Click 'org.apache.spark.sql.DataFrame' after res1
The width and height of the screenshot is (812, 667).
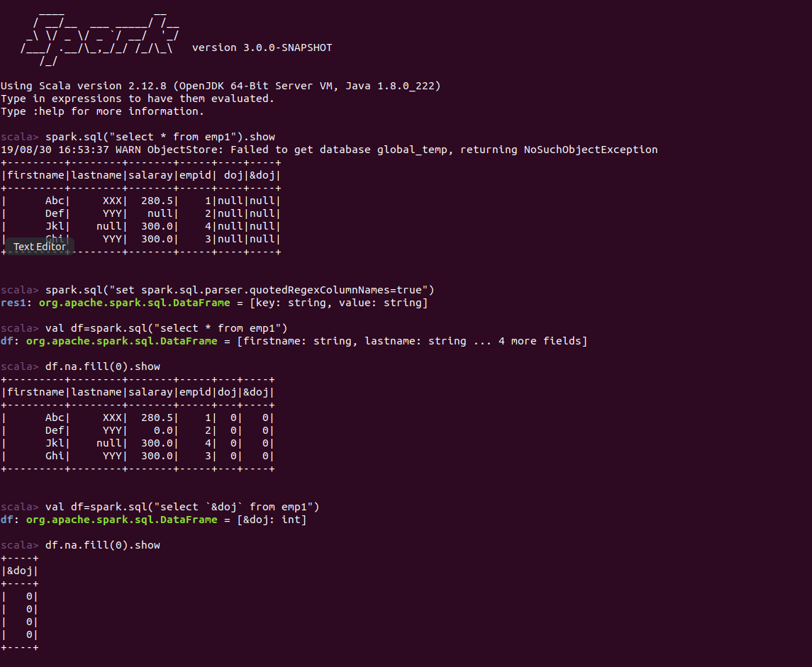coord(135,303)
